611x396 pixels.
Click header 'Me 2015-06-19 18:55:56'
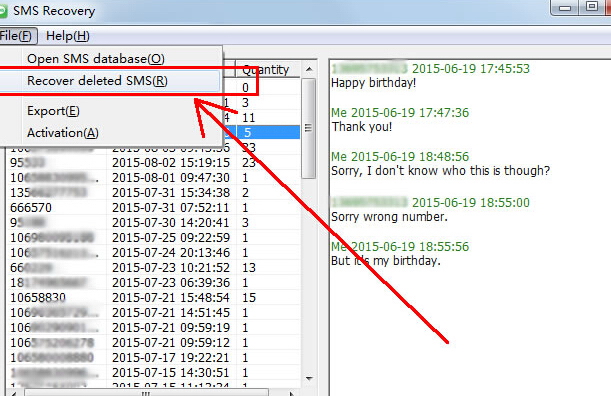[x=400, y=246]
